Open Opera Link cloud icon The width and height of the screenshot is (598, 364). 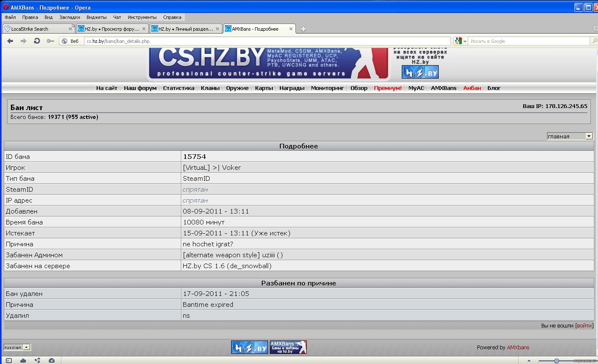point(23,360)
